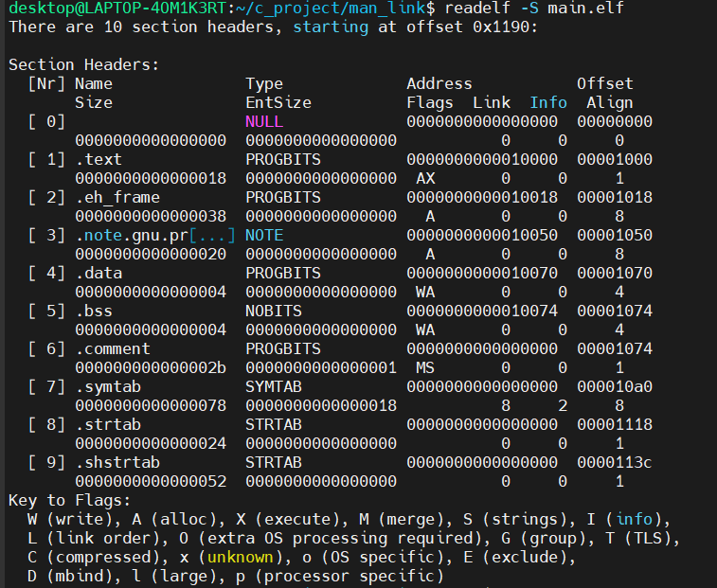Image resolution: width=717 pixels, height=588 pixels.
Task: Click the 'Offset' column header
Action: [605, 83]
